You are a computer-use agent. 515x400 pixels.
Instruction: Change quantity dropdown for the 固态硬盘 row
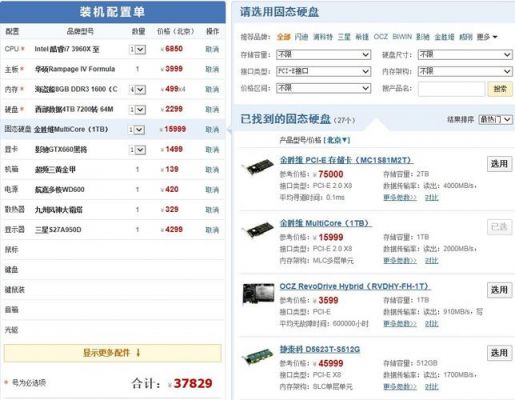click(x=137, y=130)
